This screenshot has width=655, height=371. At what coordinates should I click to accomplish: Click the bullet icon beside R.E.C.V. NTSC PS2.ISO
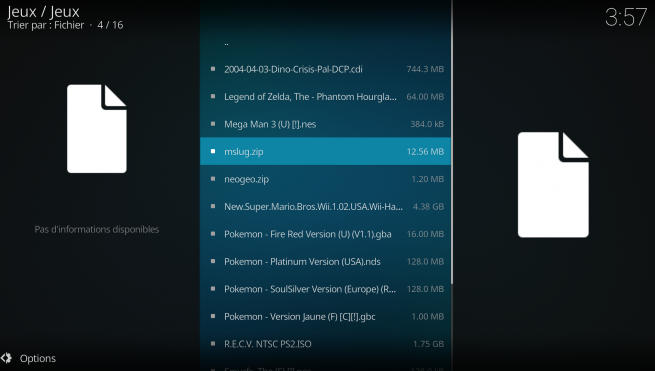click(213, 343)
